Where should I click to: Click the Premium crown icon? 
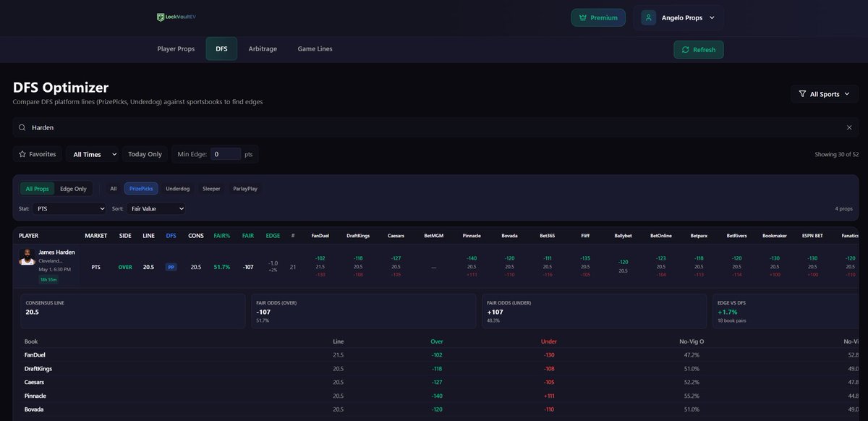coord(583,17)
